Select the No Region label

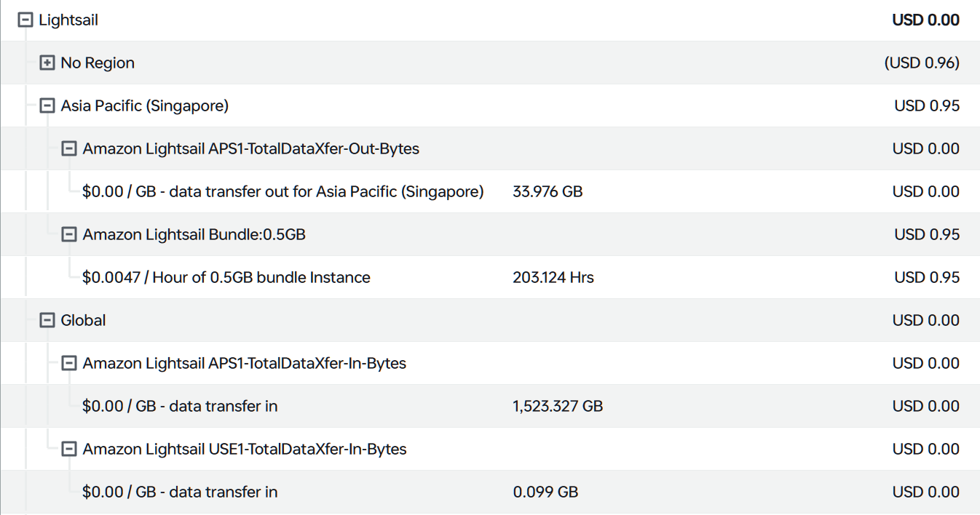[x=98, y=63]
